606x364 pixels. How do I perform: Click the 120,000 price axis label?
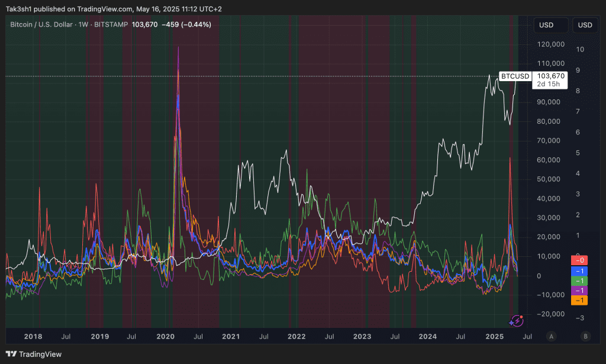tap(551, 44)
